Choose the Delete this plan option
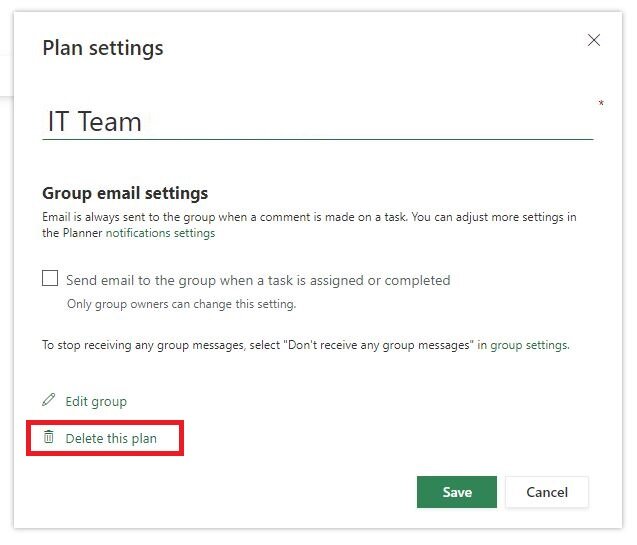 [x=111, y=439]
